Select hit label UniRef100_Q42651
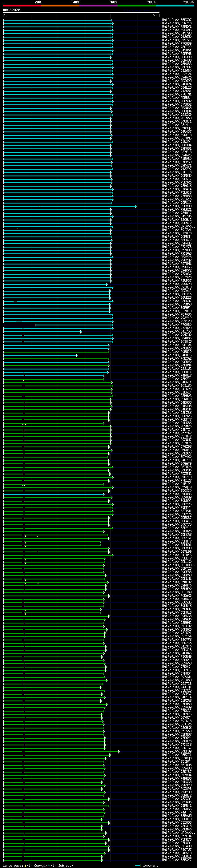 coord(177,91)
